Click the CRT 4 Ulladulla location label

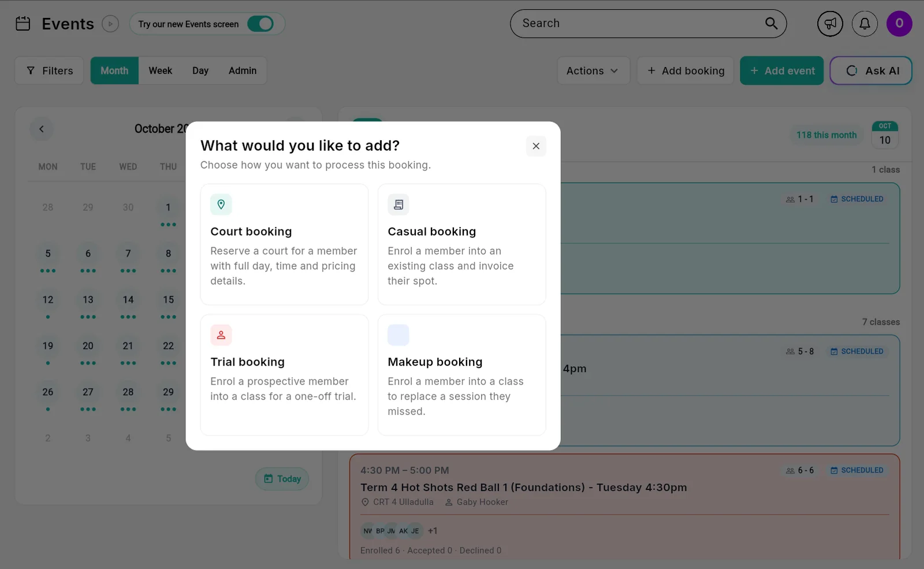[x=397, y=502]
